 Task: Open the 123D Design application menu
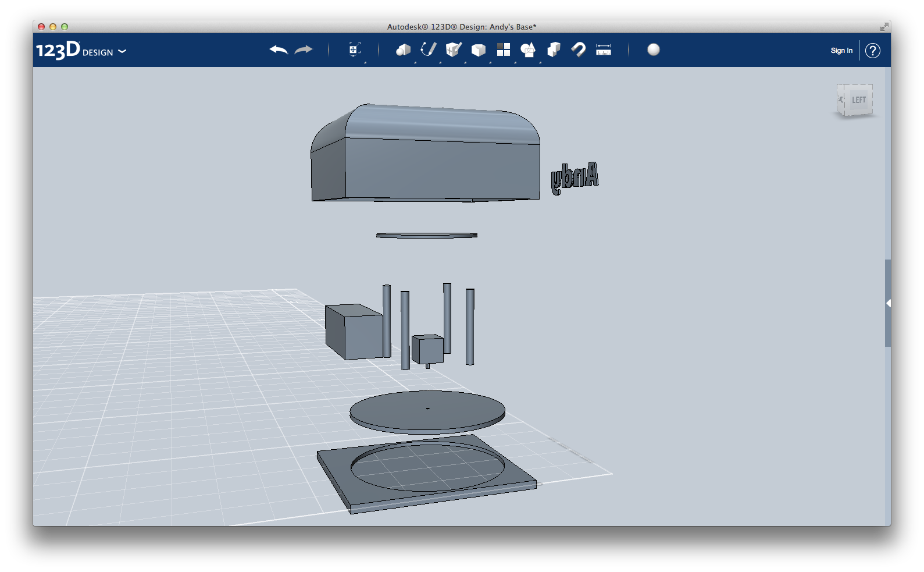coord(81,50)
